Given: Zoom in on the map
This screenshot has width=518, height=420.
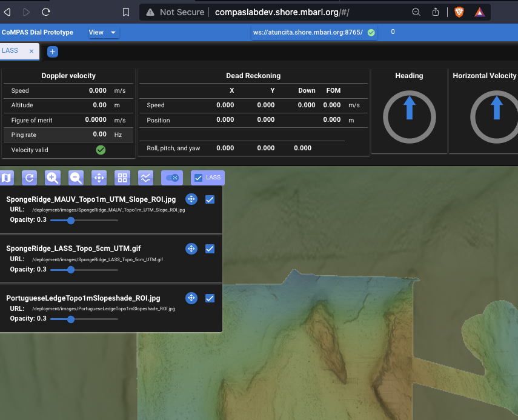Looking at the screenshot, I should click(x=53, y=178).
